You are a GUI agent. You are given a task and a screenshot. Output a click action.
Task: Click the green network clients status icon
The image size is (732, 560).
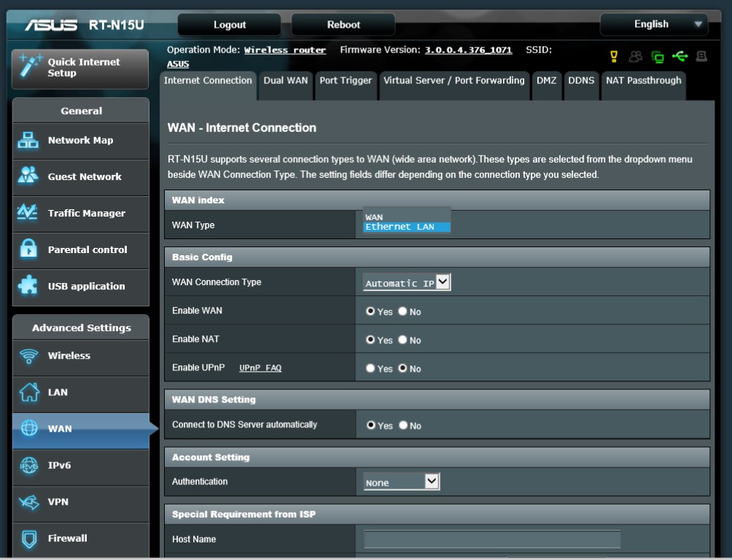pos(658,56)
